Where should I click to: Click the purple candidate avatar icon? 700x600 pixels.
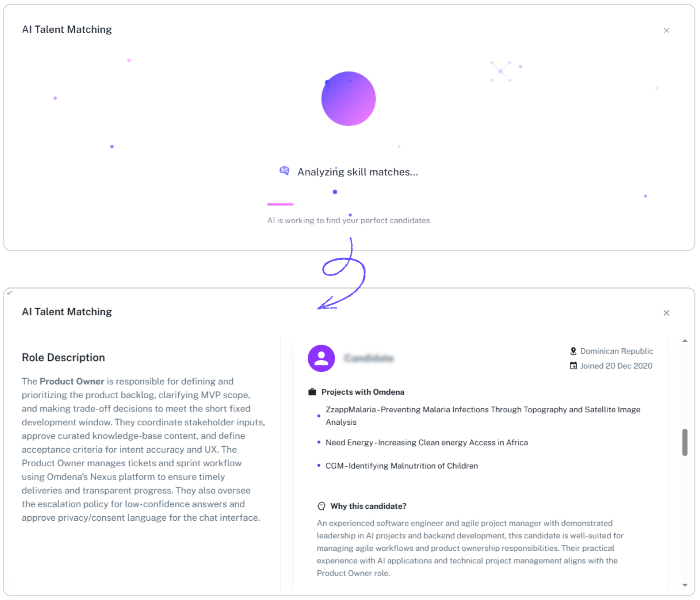321,358
